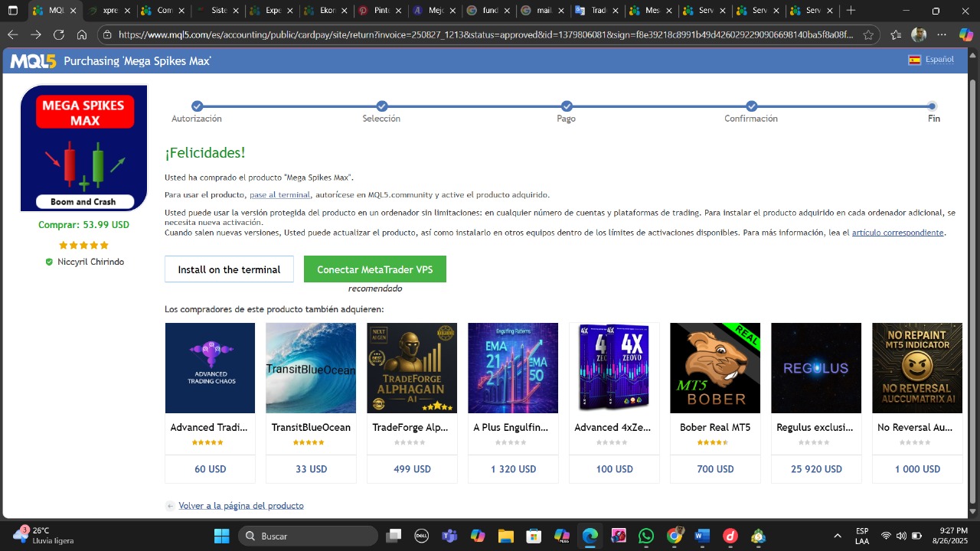Click the 25 920 USD price of Regulus
Screen dimensions: 980x551
coord(816,469)
